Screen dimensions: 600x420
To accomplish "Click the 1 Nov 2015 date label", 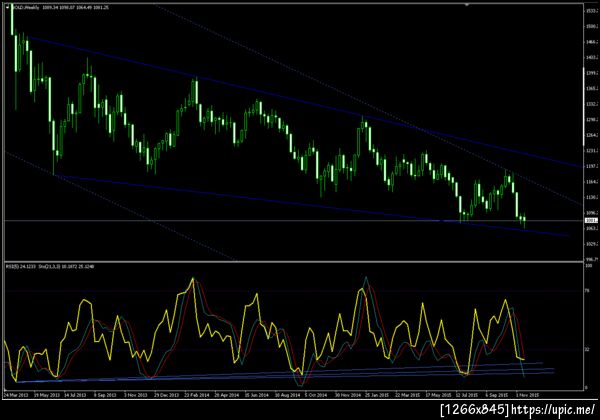I will pyautogui.click(x=527, y=395).
